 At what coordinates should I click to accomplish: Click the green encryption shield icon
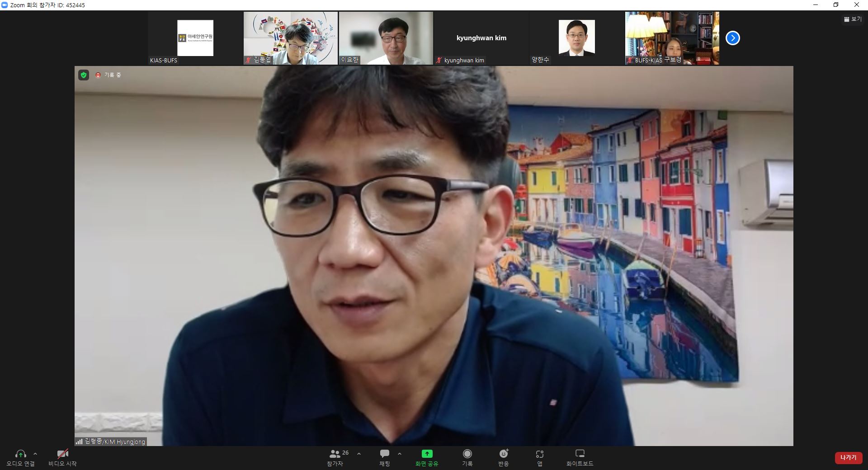click(84, 75)
